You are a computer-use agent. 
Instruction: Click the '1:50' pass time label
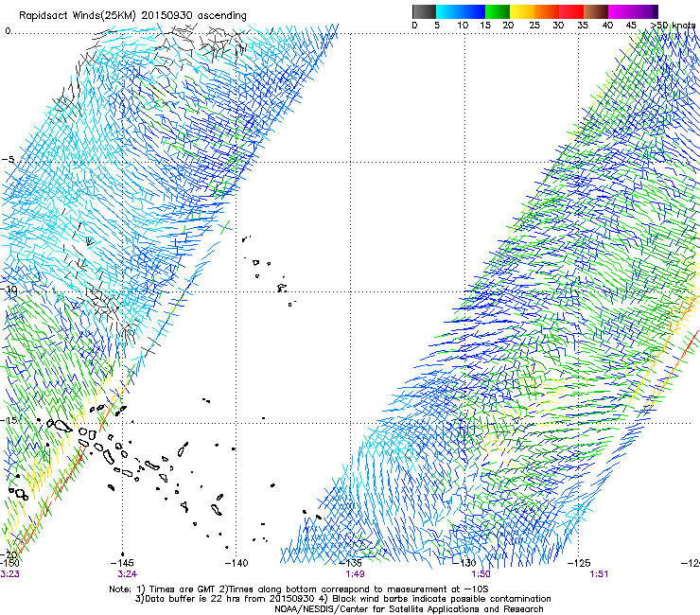click(481, 574)
